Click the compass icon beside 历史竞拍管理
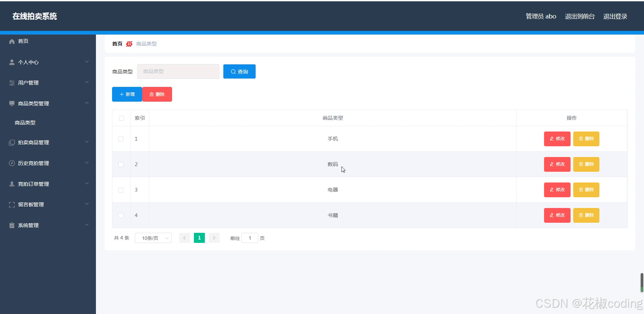The image size is (644, 314). [x=12, y=163]
